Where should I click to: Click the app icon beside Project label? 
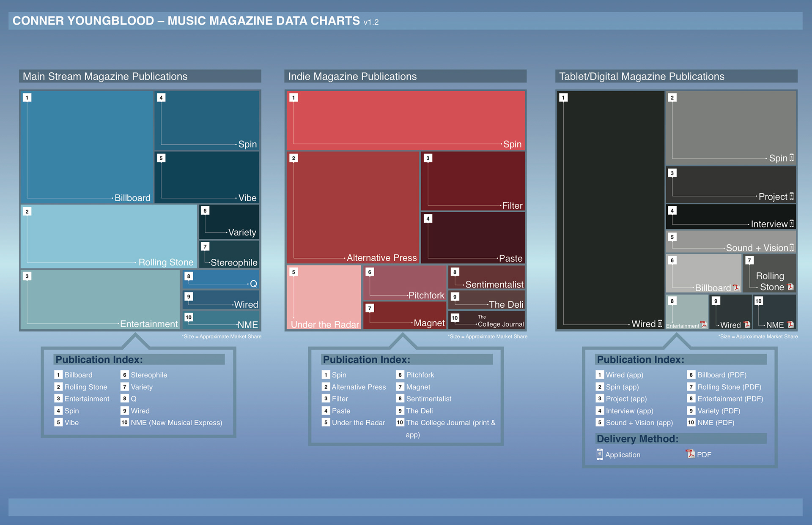tap(792, 196)
